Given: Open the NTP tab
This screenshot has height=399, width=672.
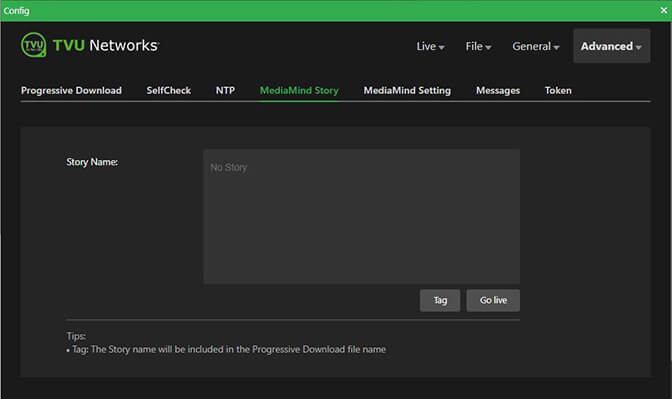Looking at the screenshot, I should 225,90.
